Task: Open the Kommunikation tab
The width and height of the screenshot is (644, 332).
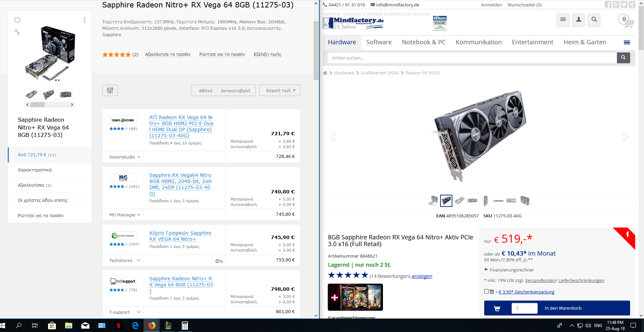Action: pos(479,42)
